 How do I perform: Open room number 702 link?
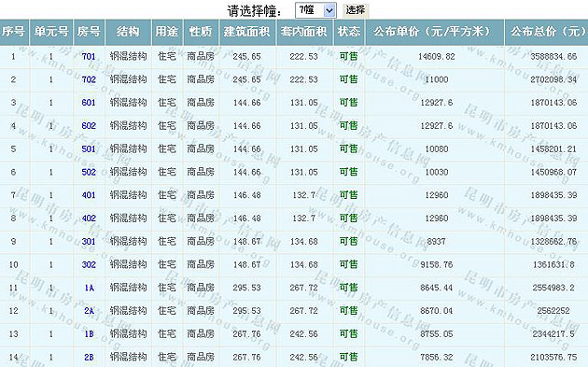[89, 79]
